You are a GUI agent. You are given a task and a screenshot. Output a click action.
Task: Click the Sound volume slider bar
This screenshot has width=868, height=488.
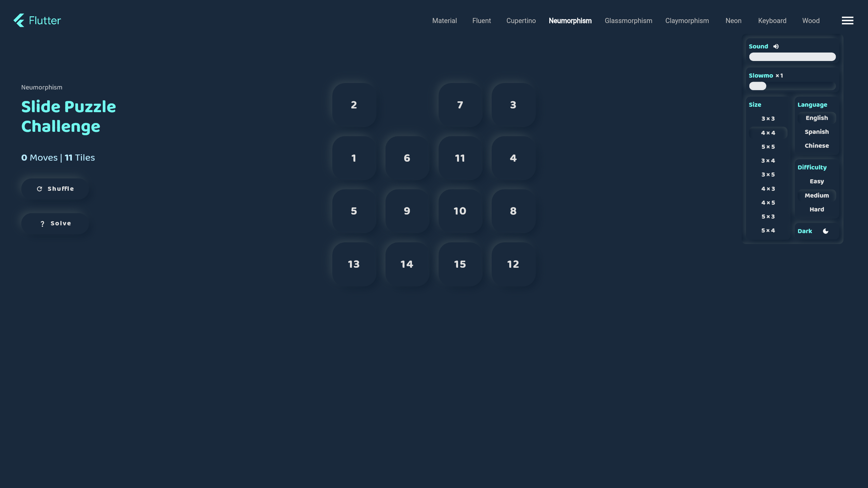click(x=792, y=57)
